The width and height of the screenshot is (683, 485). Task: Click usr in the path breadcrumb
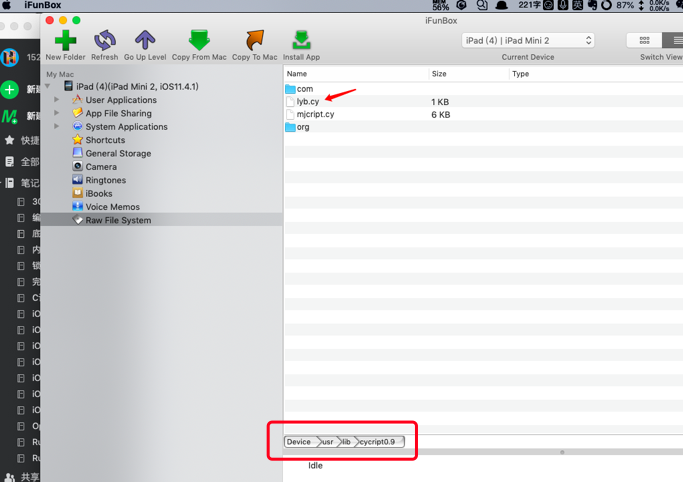(328, 442)
